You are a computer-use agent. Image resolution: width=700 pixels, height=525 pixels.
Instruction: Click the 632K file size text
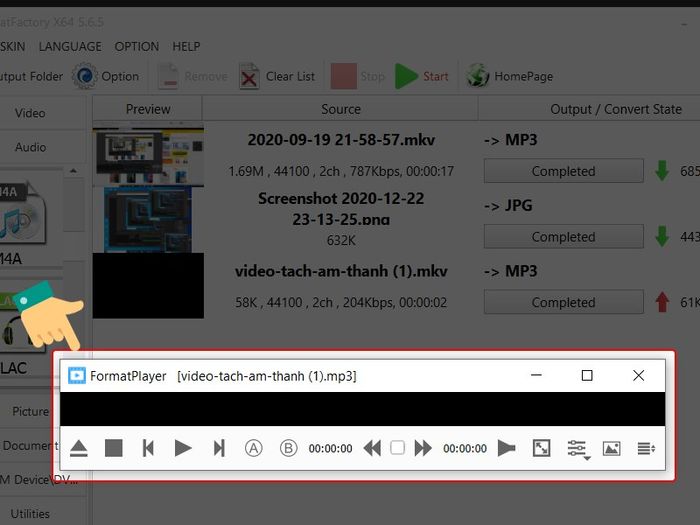pos(341,241)
